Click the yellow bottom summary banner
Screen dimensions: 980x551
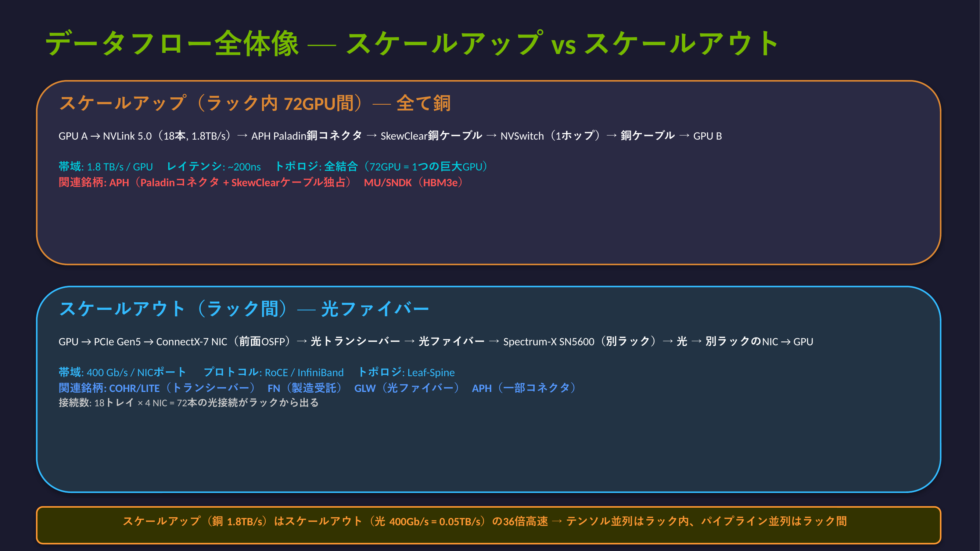488,525
